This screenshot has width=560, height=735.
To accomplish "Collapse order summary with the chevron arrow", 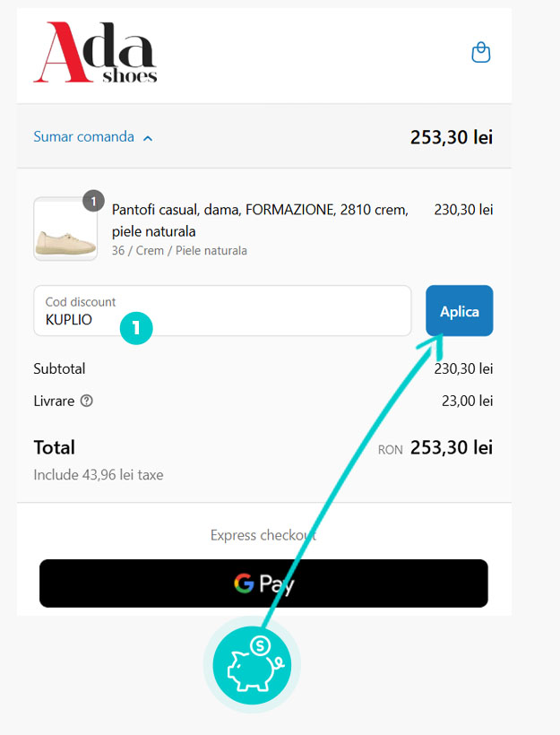I will coord(148,138).
